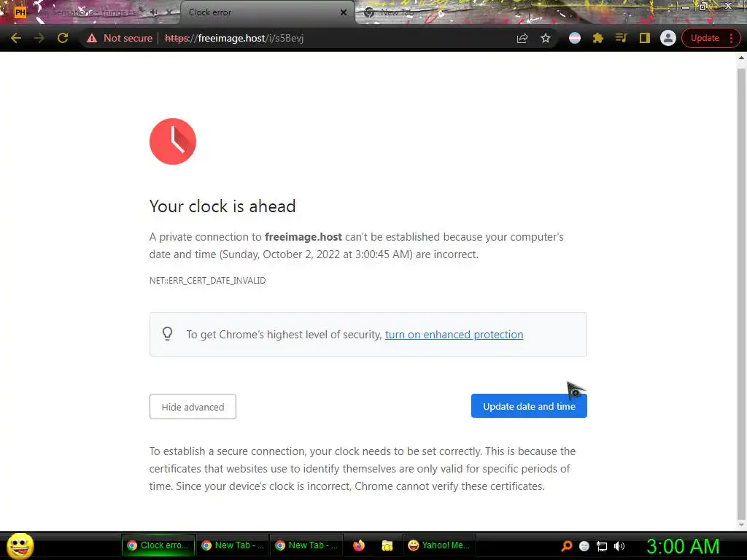Switch to Clock error taskbar window
Screen dimensions: 747x560
[x=158, y=545]
